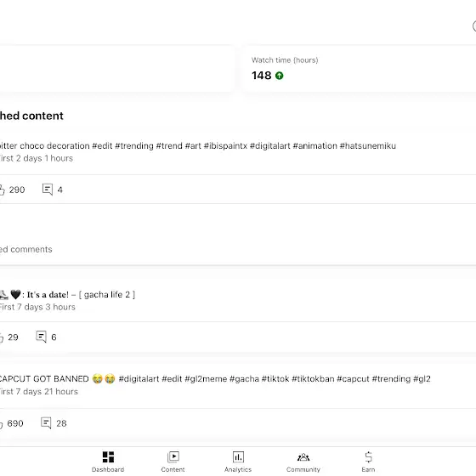
Task: Open the Analytics bar chart icon
Action: (238, 457)
